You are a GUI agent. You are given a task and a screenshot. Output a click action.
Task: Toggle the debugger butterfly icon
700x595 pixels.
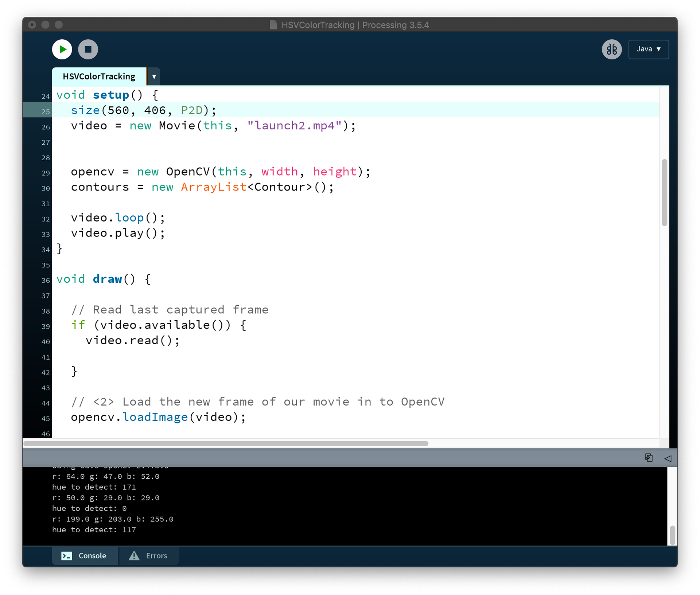(611, 49)
